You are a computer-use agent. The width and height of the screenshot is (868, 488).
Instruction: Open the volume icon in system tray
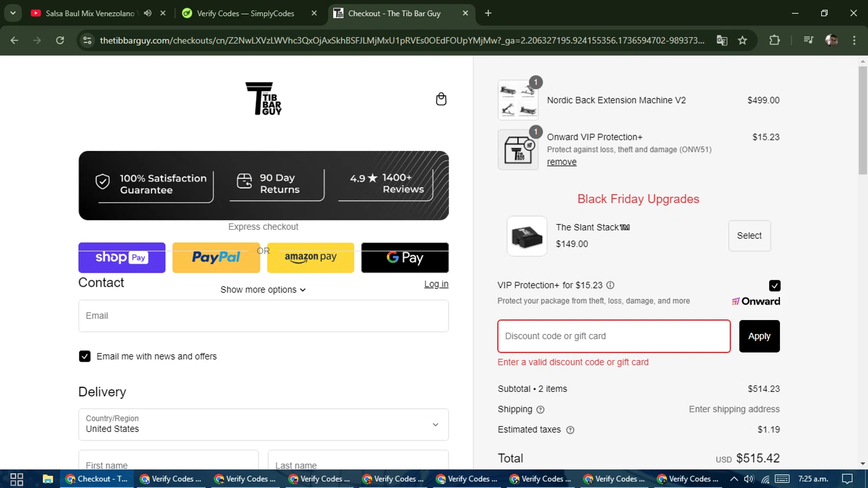[x=749, y=479]
